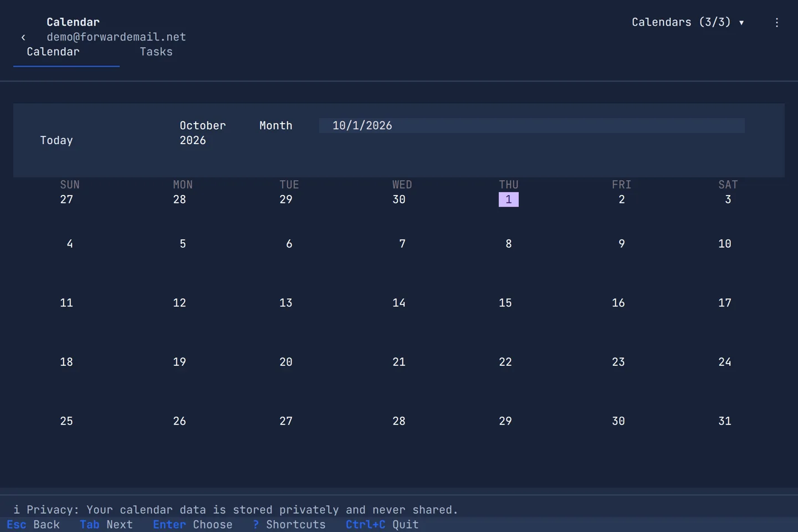Image resolution: width=798 pixels, height=532 pixels.
Task: Click Ctrl+C Quit in footer
Action: [x=382, y=524]
